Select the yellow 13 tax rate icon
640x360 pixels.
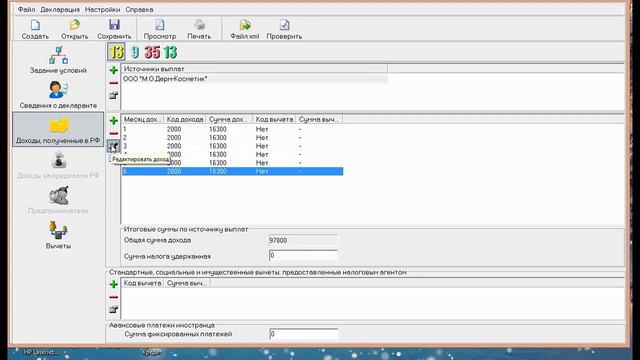click(116, 52)
